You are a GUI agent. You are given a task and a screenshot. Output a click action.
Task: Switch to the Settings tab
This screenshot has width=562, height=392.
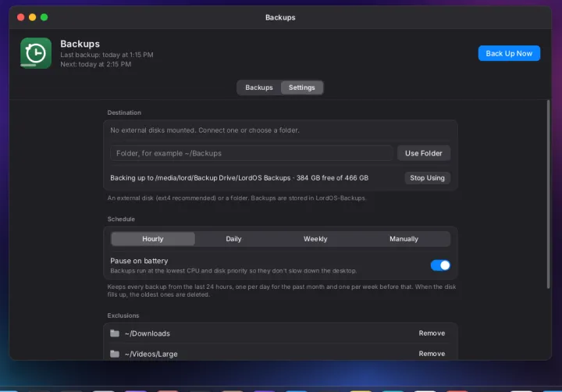(302, 87)
